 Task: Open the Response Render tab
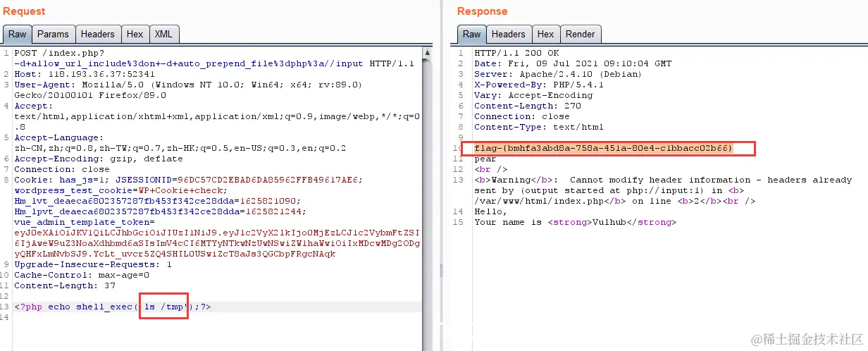pos(580,34)
